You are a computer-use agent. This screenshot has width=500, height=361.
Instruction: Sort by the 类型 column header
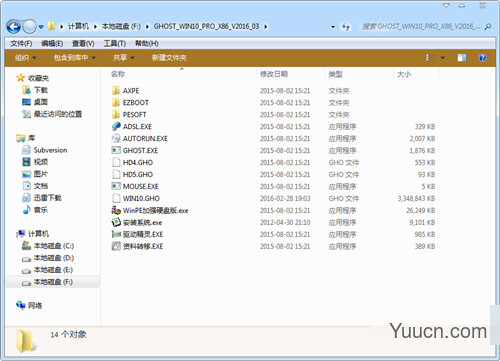335,74
